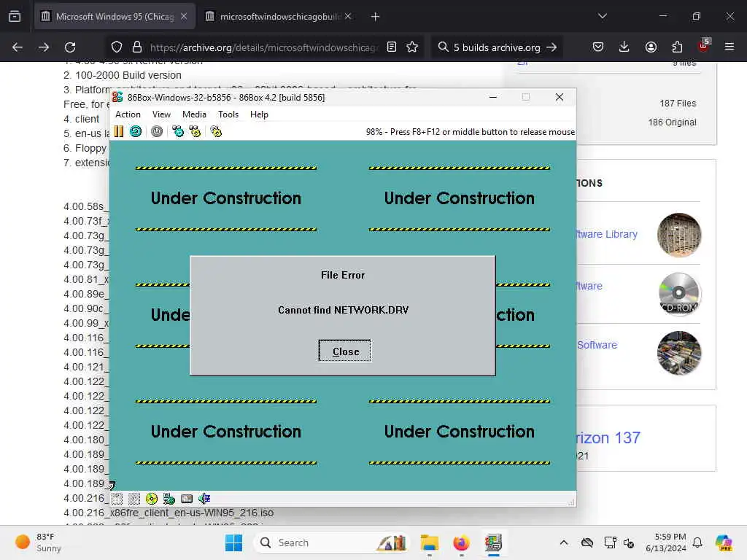747x560 pixels.
Task: Close the File Error dialog
Action: [x=345, y=351]
